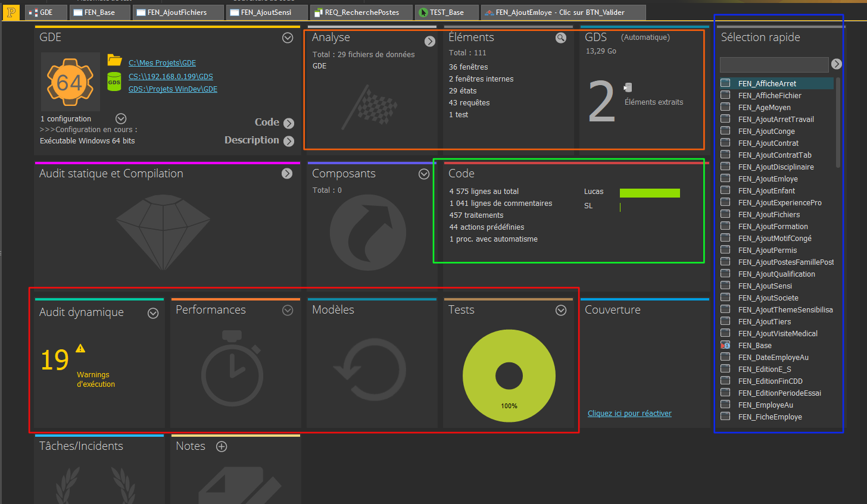Expand the Audit dynamique dropdown
The image size is (867, 504).
[x=153, y=313]
